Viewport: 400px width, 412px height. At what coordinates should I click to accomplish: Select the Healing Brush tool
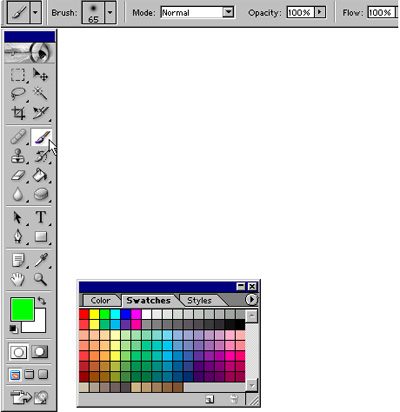(18, 137)
